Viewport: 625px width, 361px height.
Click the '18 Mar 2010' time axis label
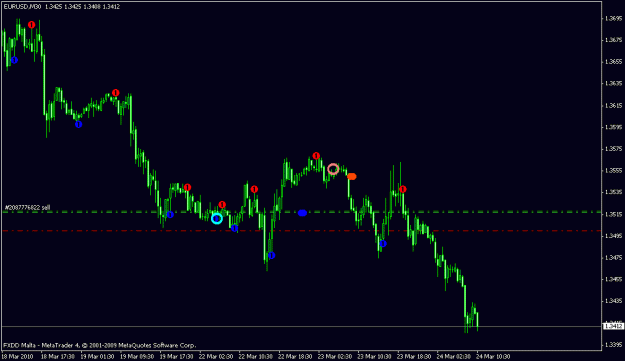[x=18, y=356]
